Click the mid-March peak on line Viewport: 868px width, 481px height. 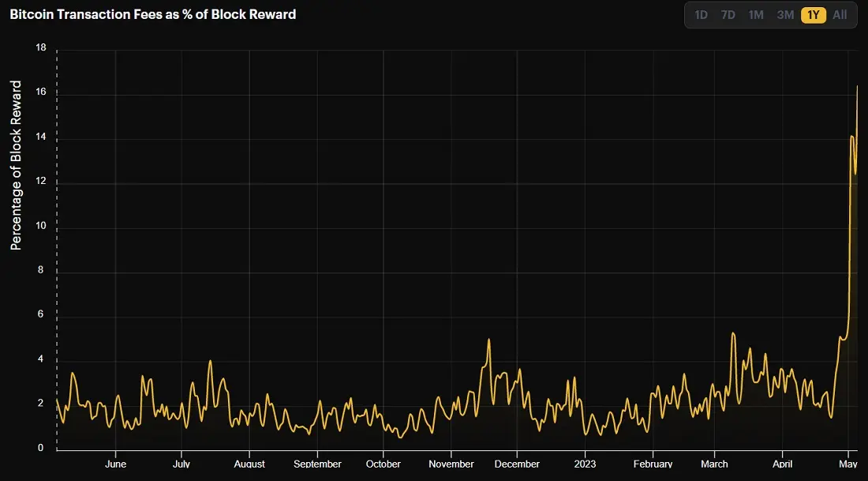(733, 333)
